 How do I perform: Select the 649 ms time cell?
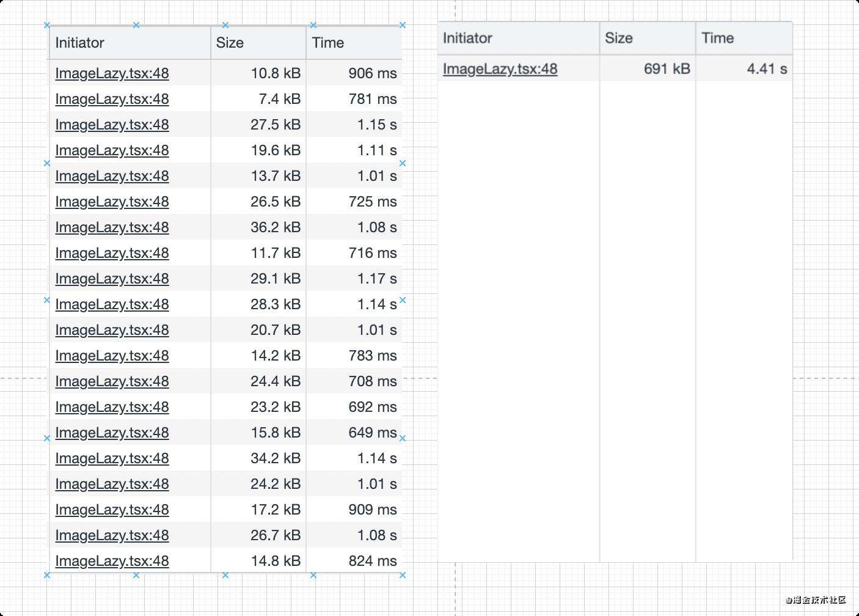tap(354, 433)
